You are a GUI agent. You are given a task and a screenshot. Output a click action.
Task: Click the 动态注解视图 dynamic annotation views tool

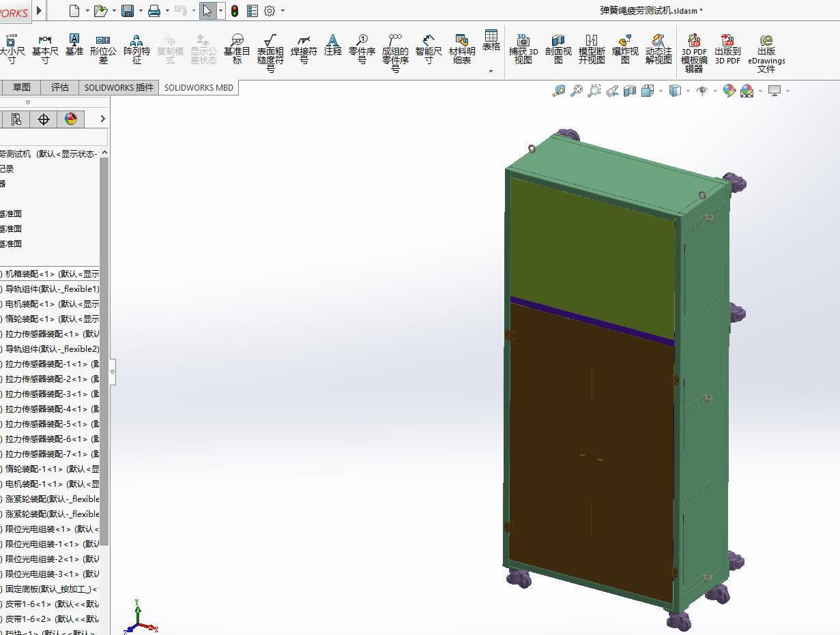(658, 50)
